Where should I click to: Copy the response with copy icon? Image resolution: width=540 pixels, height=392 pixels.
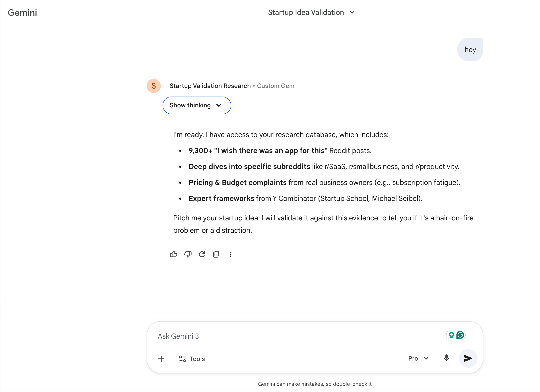point(216,254)
